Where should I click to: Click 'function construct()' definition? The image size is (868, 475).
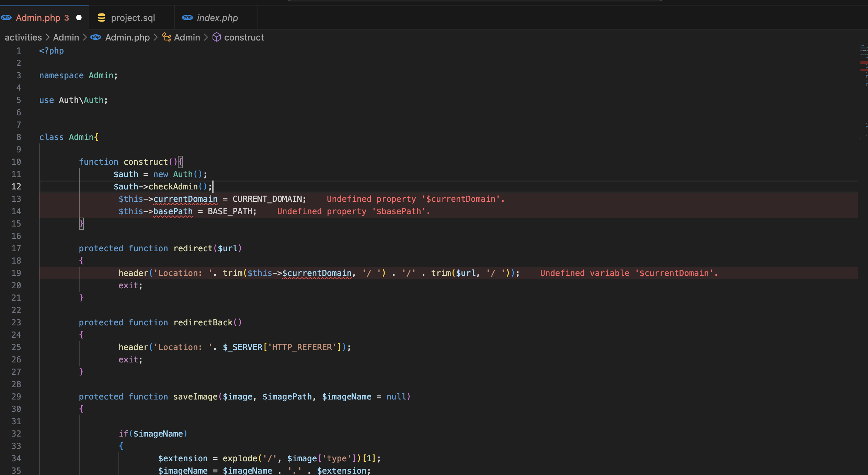pyautogui.click(x=128, y=162)
